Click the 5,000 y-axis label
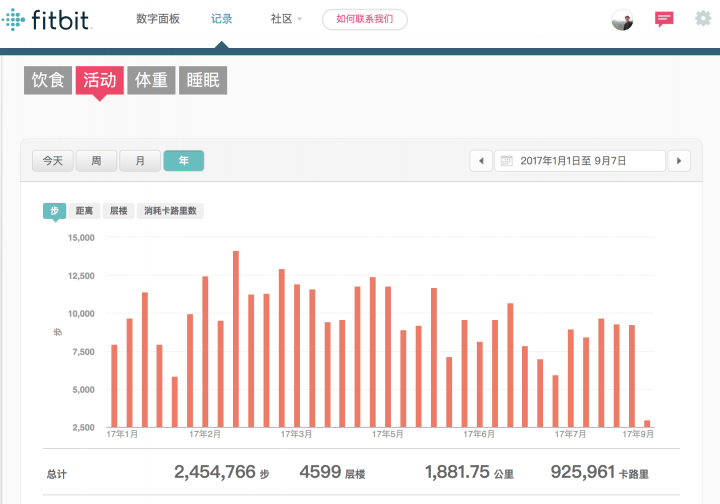The height and width of the screenshot is (504, 720). (x=83, y=390)
